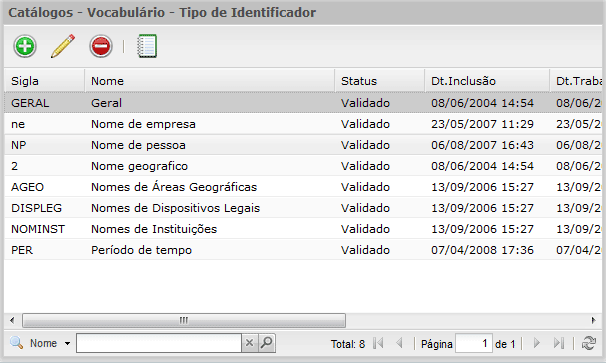Viewport: 606px width, 363px height.
Task: Click date cell 07/04/2008 17:36
Action: (x=482, y=250)
